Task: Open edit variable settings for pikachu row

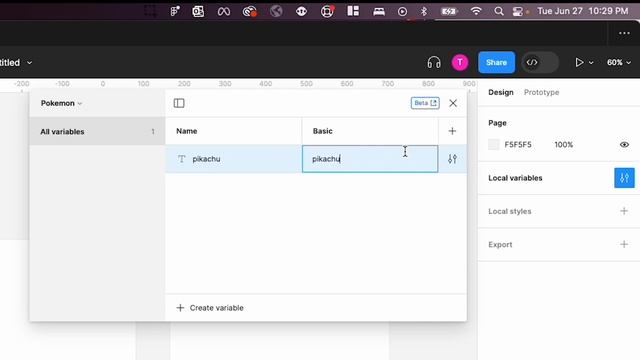Action: [x=452, y=159]
